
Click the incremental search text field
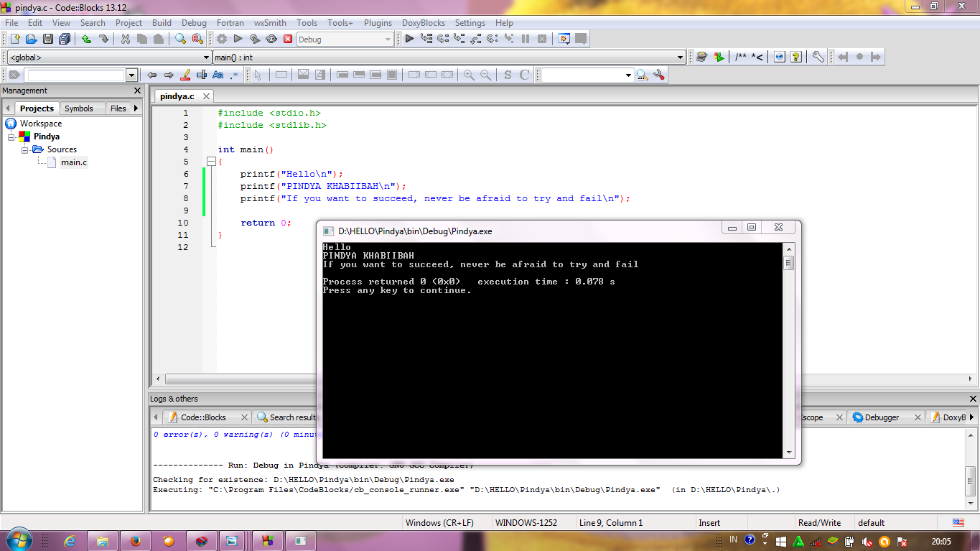[75, 75]
